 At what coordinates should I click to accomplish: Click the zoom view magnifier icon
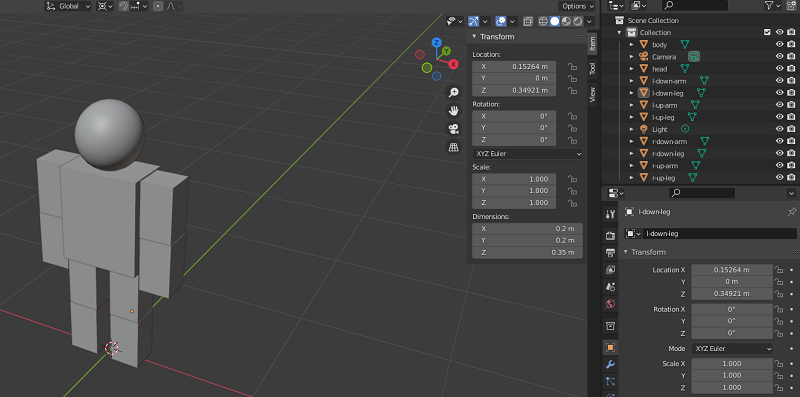point(453,92)
